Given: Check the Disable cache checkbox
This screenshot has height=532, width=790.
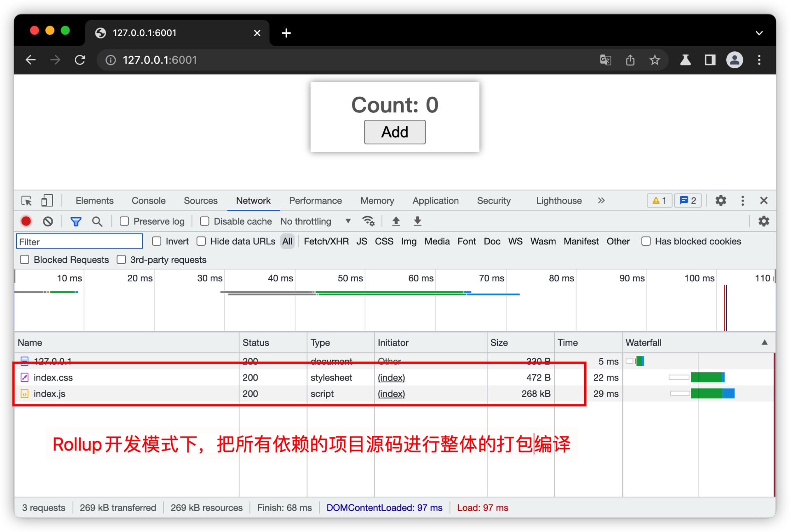Looking at the screenshot, I should [204, 221].
